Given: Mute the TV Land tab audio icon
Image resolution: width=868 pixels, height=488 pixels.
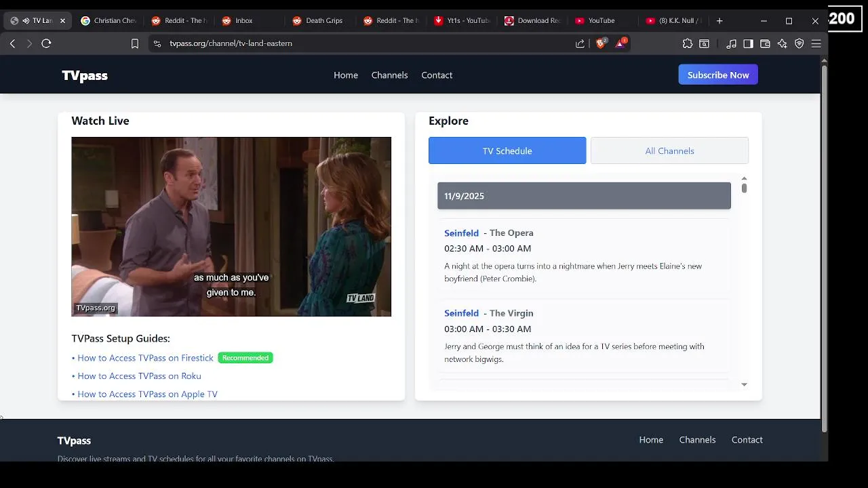Looking at the screenshot, I should point(26,21).
